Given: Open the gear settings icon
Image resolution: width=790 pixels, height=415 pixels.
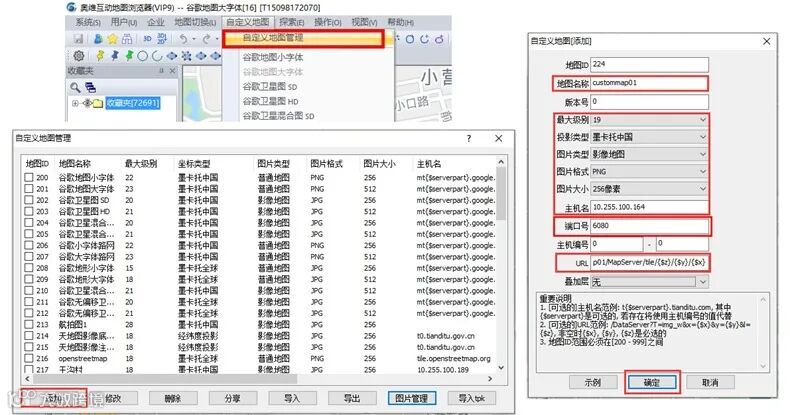Looking at the screenshot, I should coord(79,56).
